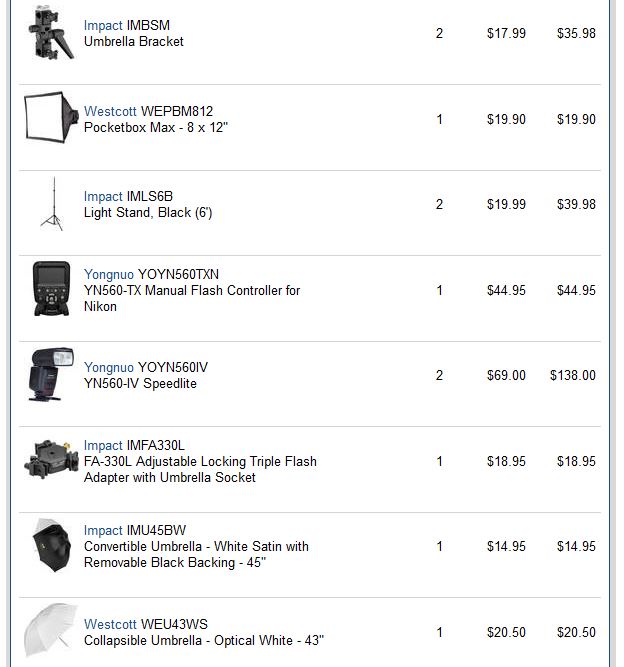Screen dimensions: 624x667
Task: Click the YN560-IV Speedlite flash image
Action: coord(50,375)
